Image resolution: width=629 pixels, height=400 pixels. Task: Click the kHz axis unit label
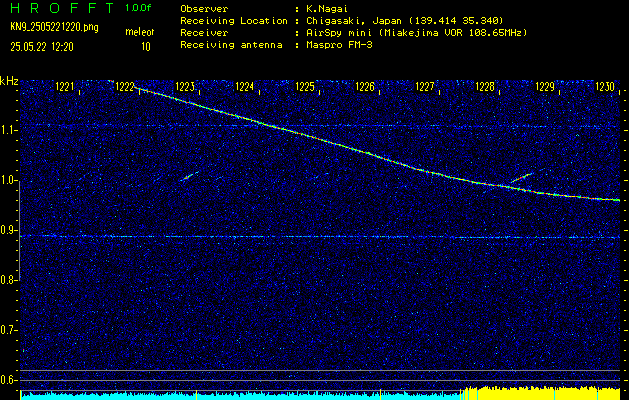pos(9,81)
